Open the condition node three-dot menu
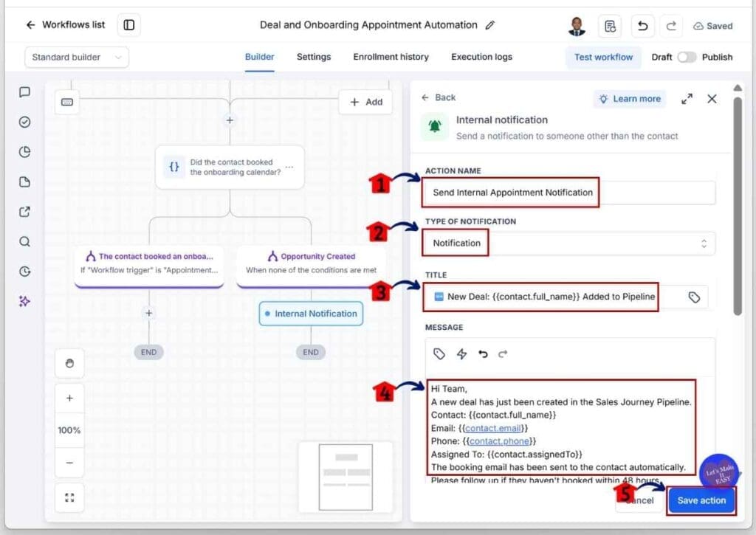Screen dimensions: 756x535 tap(289, 167)
